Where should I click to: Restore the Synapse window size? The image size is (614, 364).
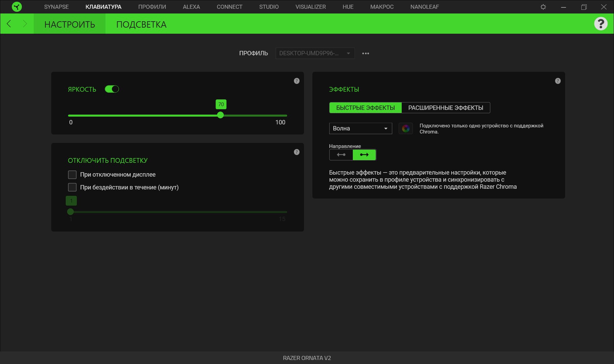[584, 7]
